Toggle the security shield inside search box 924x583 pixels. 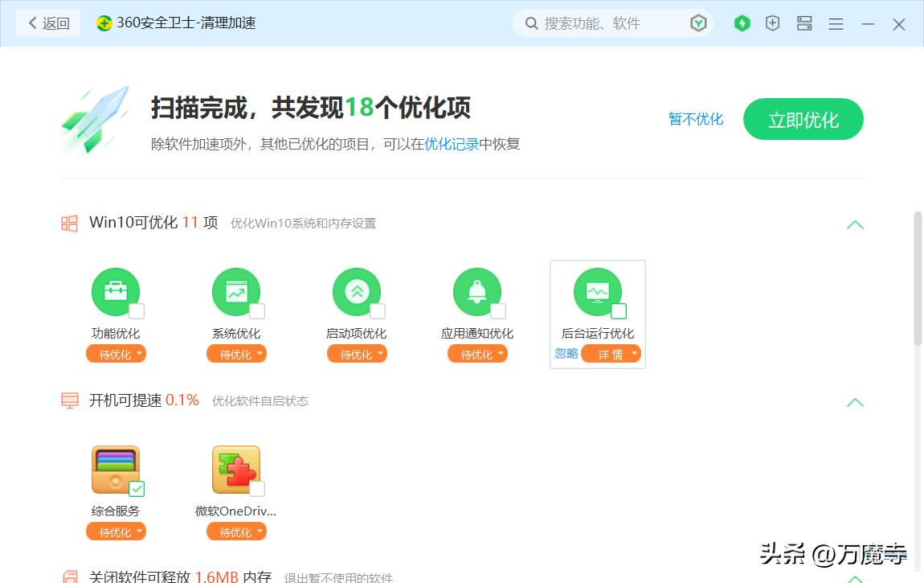pos(698,23)
